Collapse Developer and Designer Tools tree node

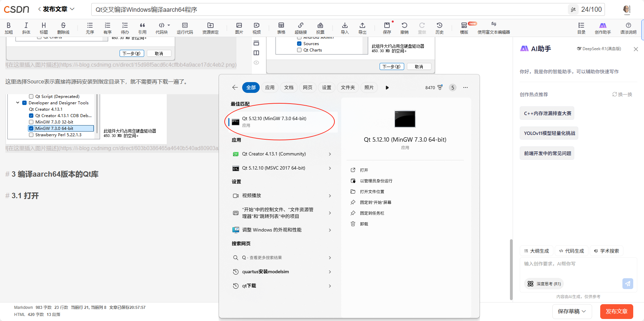[18, 103]
